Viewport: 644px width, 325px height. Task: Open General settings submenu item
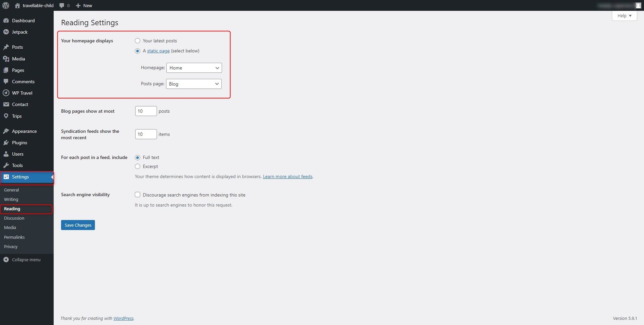[11, 190]
